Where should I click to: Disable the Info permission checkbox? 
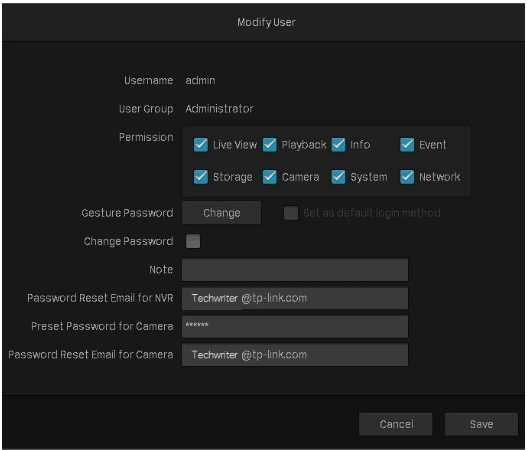338,145
